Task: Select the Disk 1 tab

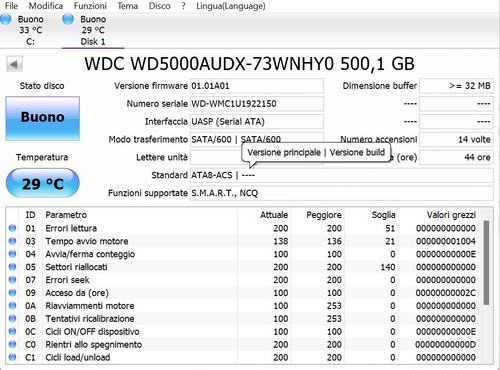Action: tap(93, 30)
